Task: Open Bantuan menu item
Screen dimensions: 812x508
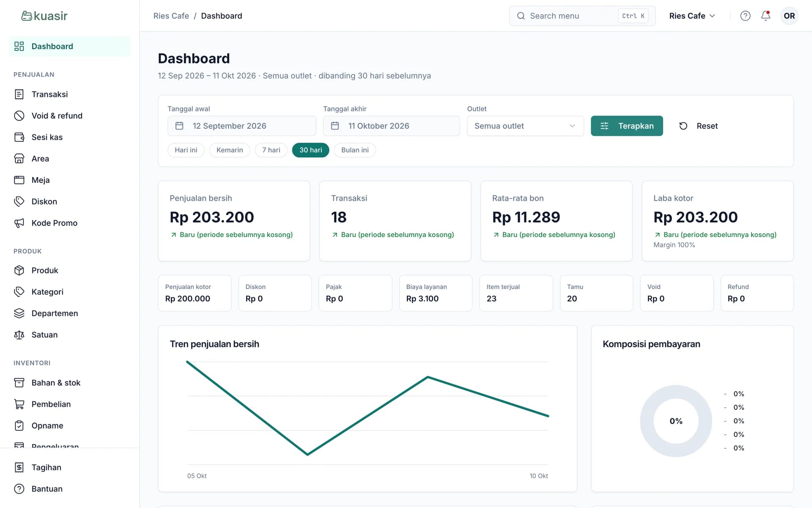Action: [x=70, y=489]
